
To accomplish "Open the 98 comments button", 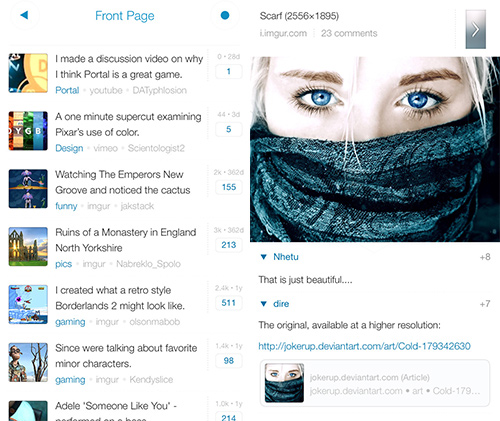I will click(x=229, y=361).
